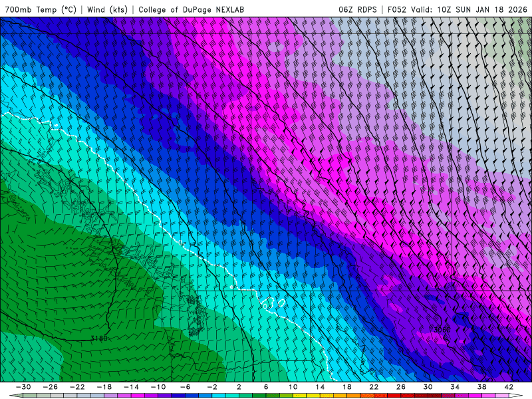Click the 2 colorbar tick label
Screen dimensions: 532x399
click(x=239, y=387)
